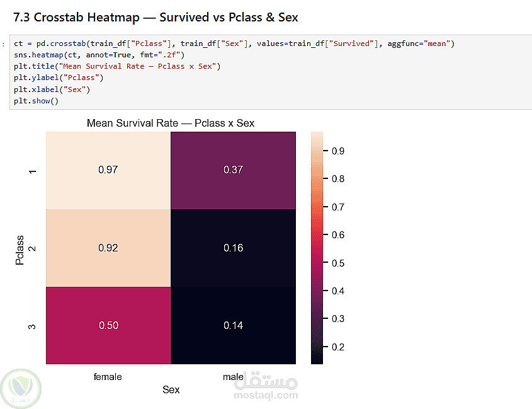Place cursor on the pd.crosstab code line

point(234,44)
